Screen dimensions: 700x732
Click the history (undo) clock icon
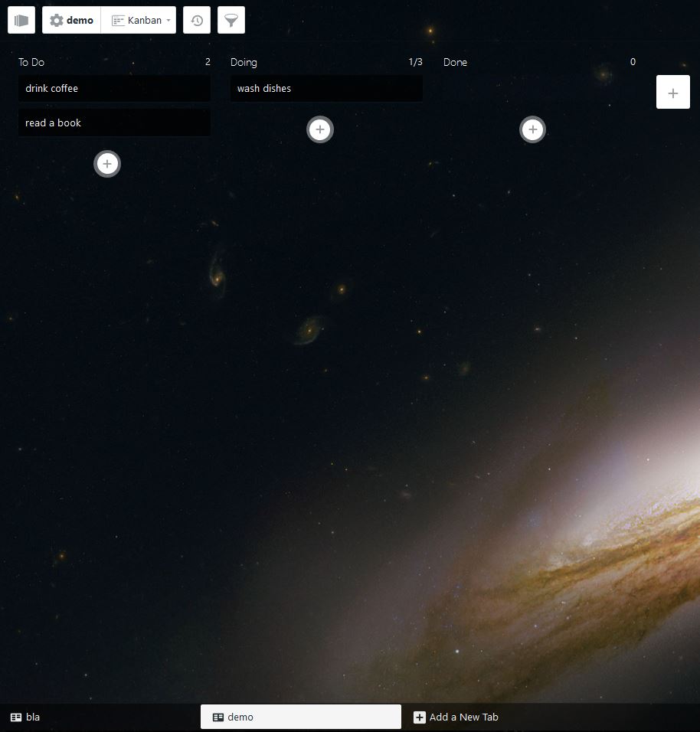pyautogui.click(x=196, y=20)
